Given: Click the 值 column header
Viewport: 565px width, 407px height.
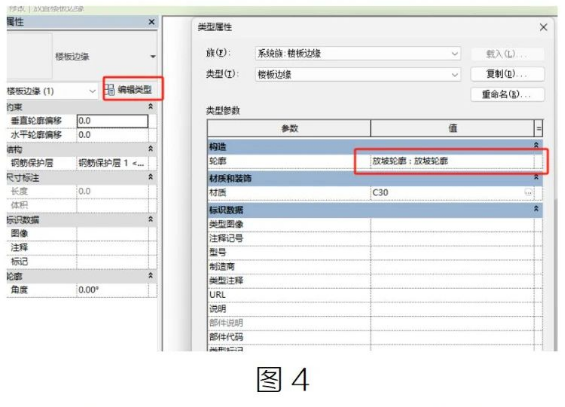Looking at the screenshot, I should point(452,128).
